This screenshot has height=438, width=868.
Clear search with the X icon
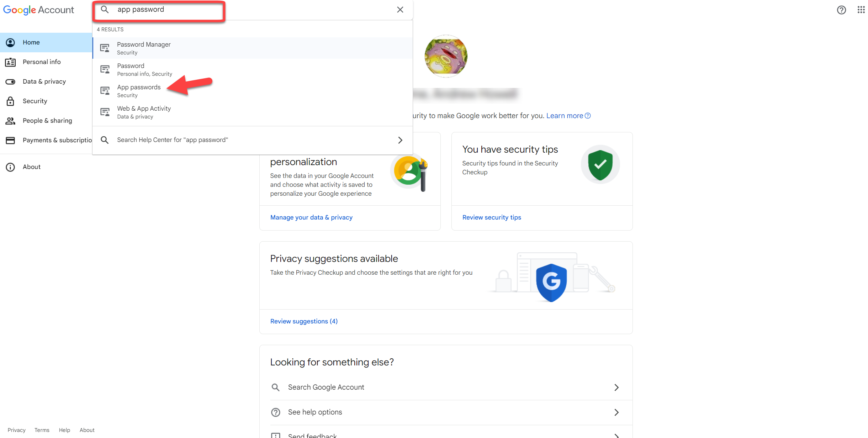pyautogui.click(x=400, y=10)
